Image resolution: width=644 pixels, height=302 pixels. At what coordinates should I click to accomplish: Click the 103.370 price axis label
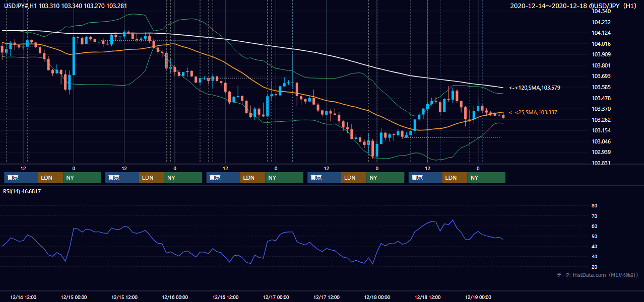tap(600, 109)
